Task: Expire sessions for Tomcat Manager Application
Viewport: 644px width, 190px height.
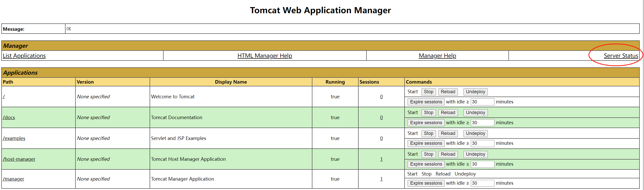Action: (x=426, y=183)
